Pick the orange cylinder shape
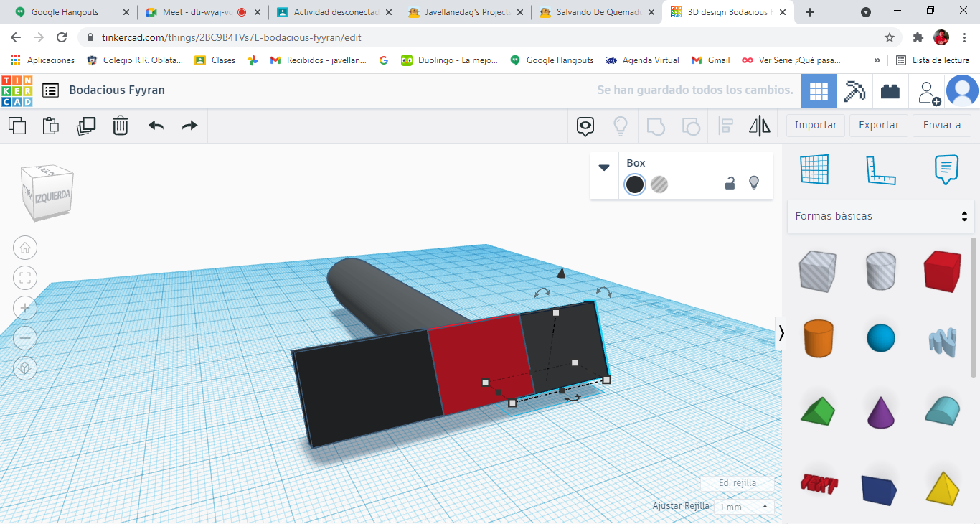This screenshot has height=524, width=980. pos(818,337)
